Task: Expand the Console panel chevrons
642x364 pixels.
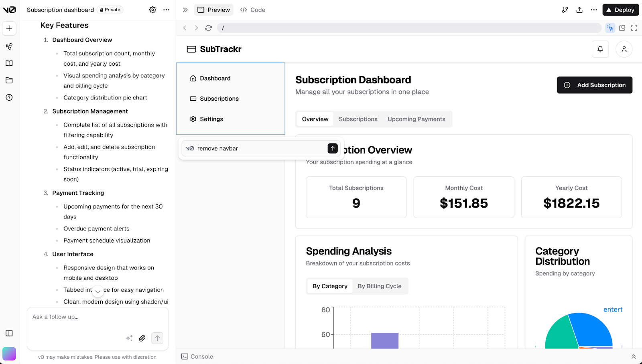Action: coord(634,356)
